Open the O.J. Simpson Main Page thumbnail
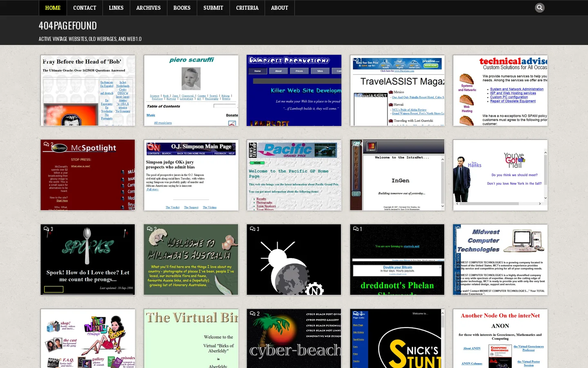 tap(191, 175)
